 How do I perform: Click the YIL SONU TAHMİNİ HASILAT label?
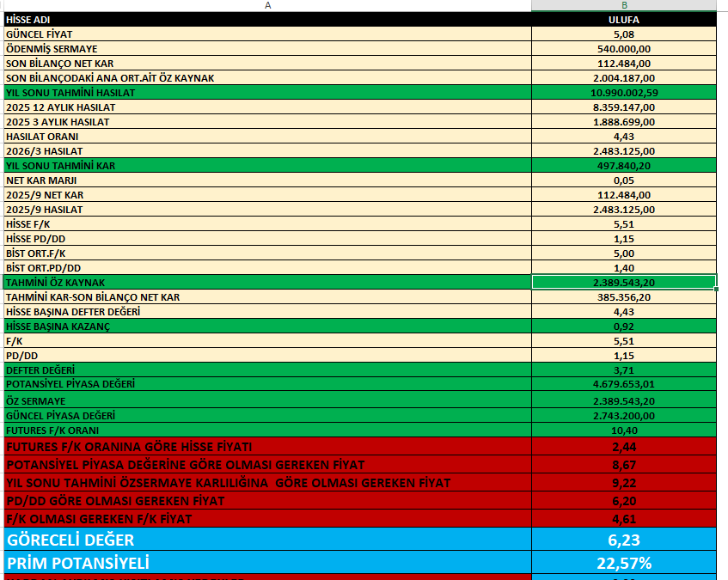click(267, 92)
